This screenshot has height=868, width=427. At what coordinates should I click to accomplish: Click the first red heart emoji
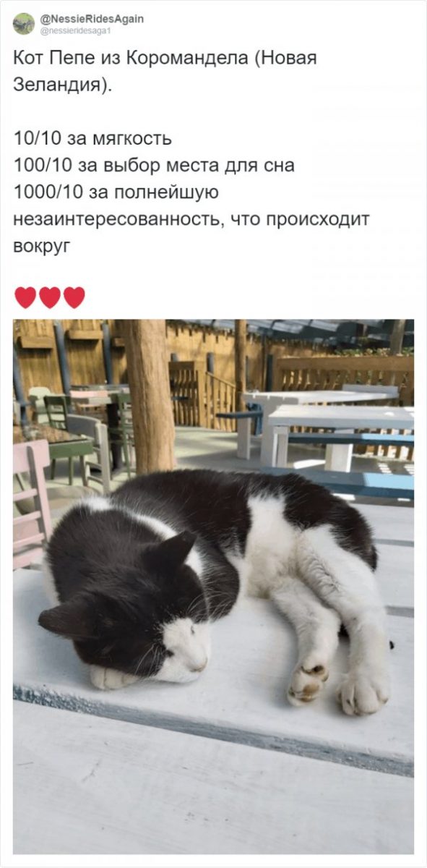tap(25, 297)
